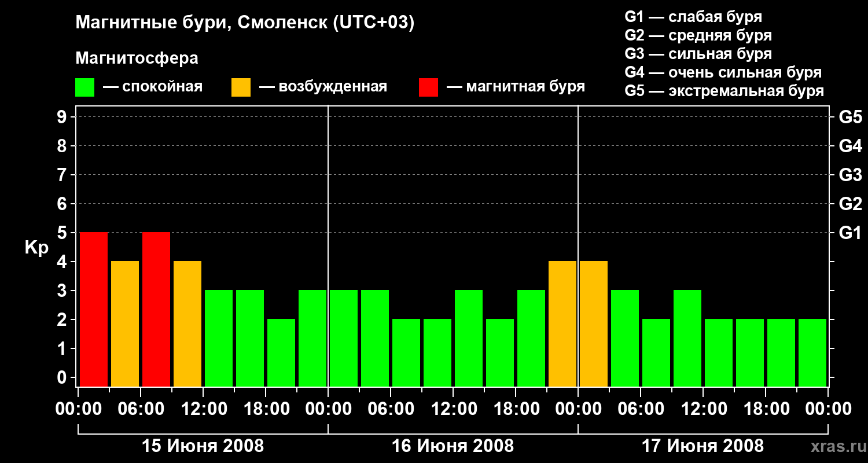Click the 06:00 time label of 15 Июня
Viewport: 868px width, 463px height.
141,409
